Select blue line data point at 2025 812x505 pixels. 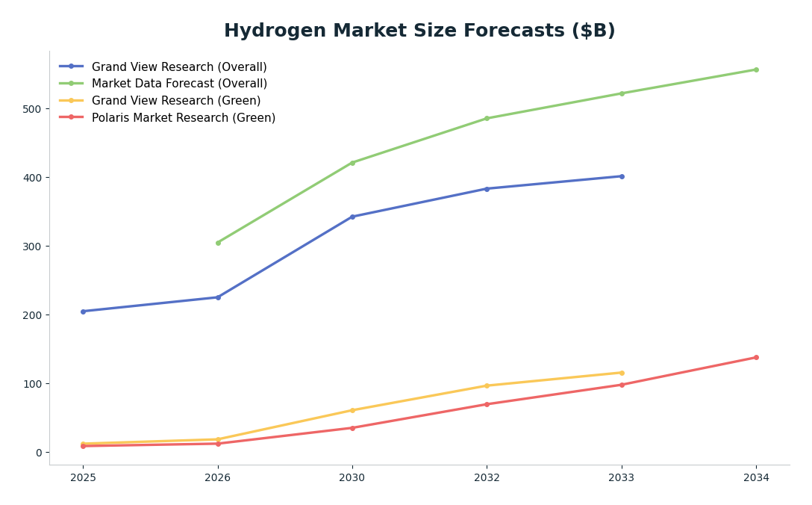tap(83, 312)
